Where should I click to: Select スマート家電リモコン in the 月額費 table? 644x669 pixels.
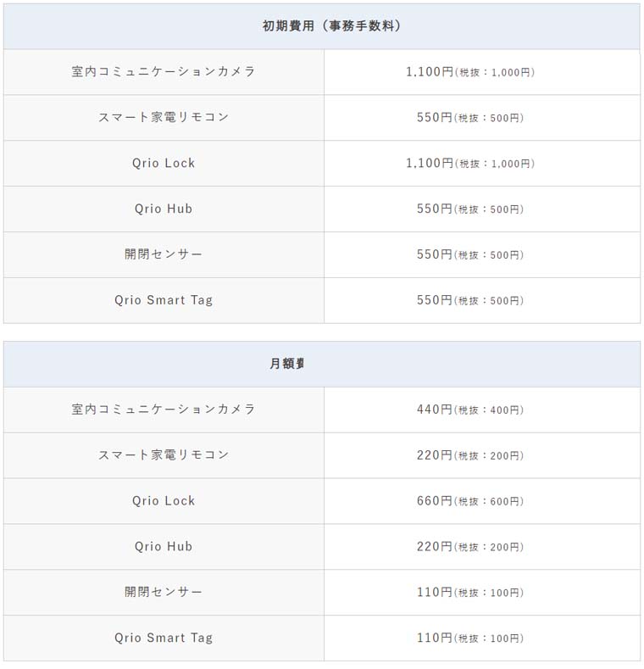(164, 455)
